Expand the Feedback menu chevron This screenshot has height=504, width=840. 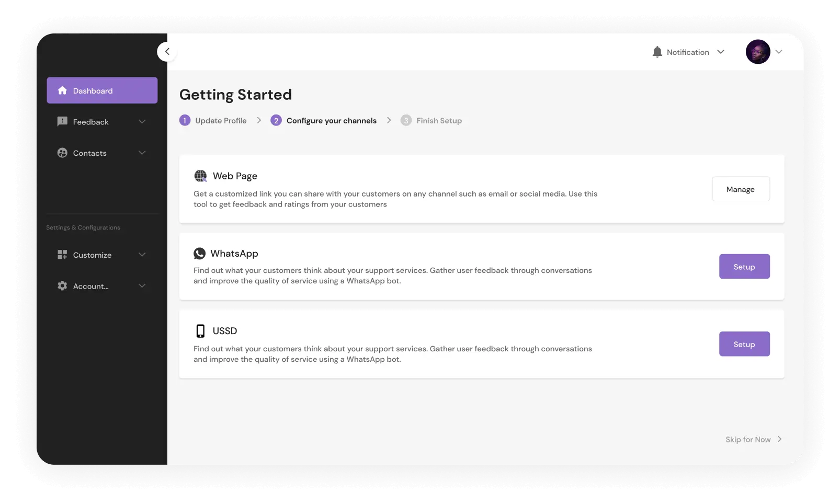pyautogui.click(x=142, y=122)
